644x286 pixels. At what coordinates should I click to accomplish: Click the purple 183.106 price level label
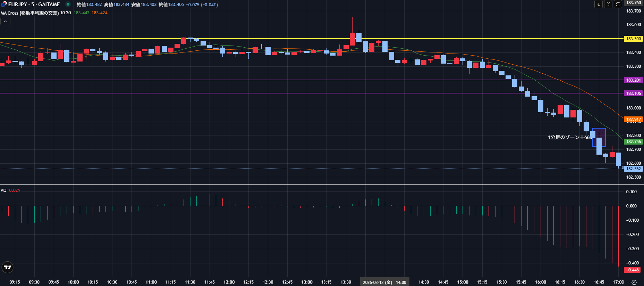click(x=633, y=93)
